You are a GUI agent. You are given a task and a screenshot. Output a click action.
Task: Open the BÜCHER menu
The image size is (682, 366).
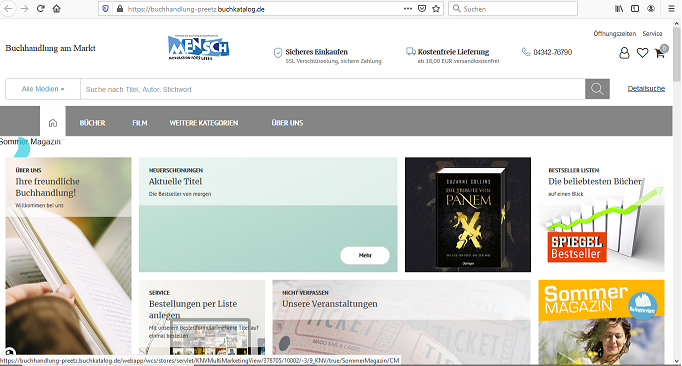[x=92, y=123]
